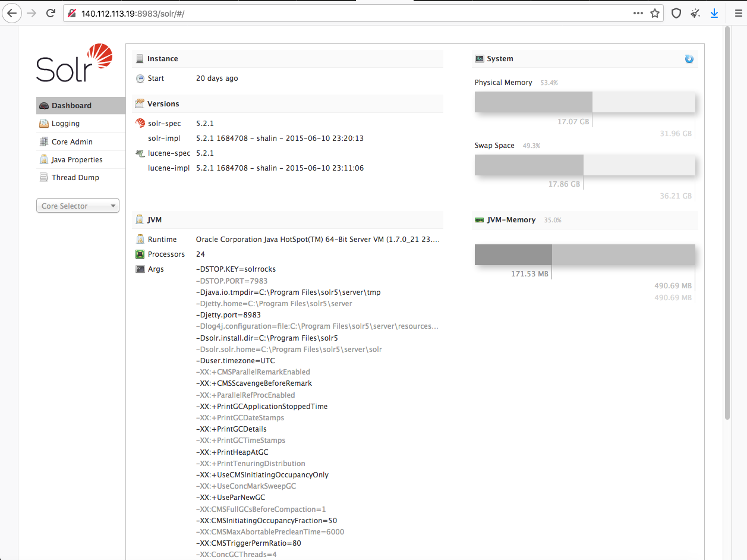Click the address bar URL
The height and width of the screenshot is (560, 747).
[133, 13]
